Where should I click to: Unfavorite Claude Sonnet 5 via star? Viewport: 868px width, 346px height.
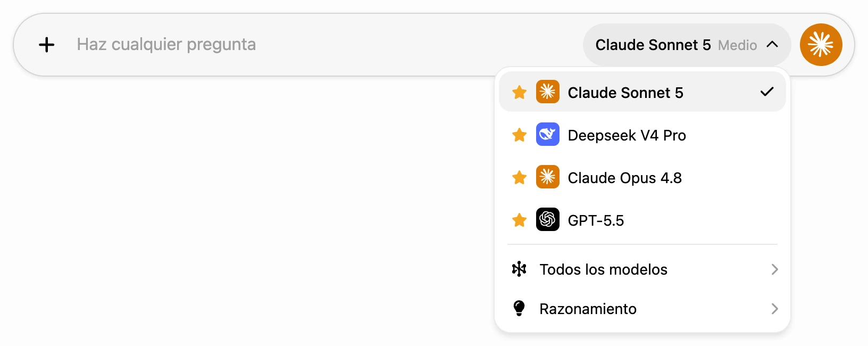(x=519, y=92)
